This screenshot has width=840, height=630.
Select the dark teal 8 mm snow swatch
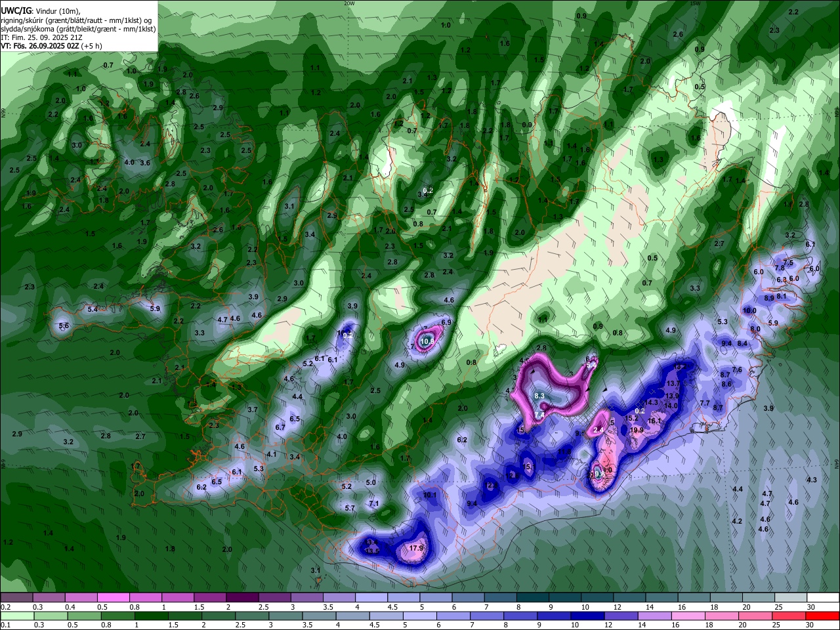534,597
